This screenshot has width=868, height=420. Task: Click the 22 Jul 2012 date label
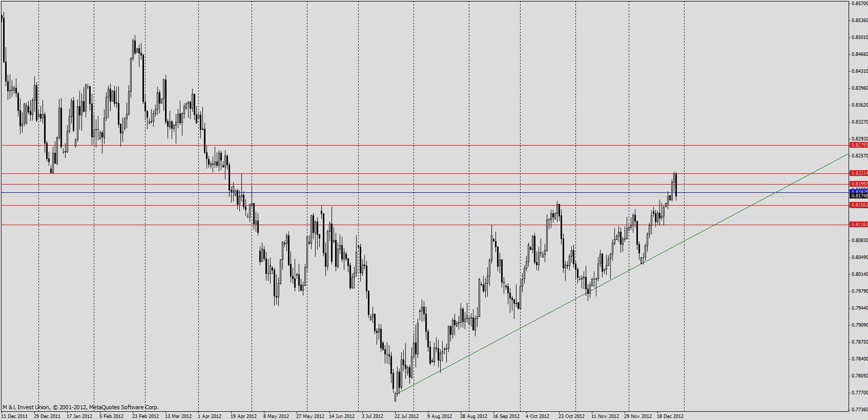pyautogui.click(x=406, y=416)
